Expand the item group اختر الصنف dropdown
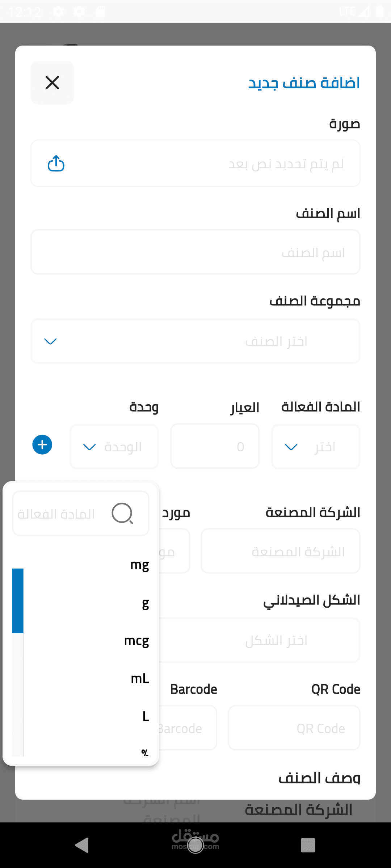 195,341
